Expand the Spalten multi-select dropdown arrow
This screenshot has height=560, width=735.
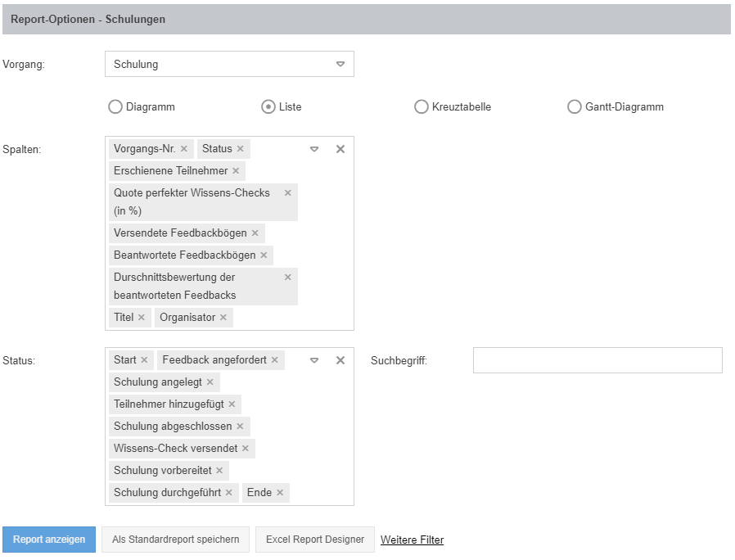click(x=314, y=149)
